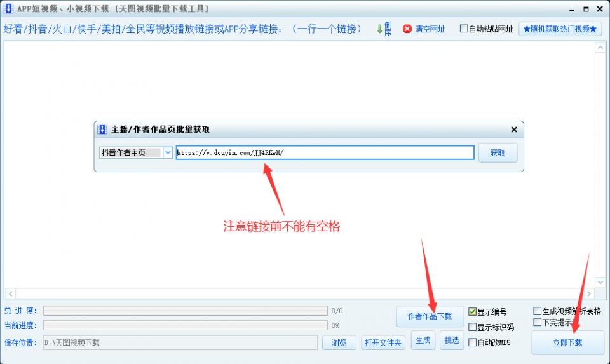Click vertical scrollbar up arrow
610x364 pixels.
click(600, 48)
